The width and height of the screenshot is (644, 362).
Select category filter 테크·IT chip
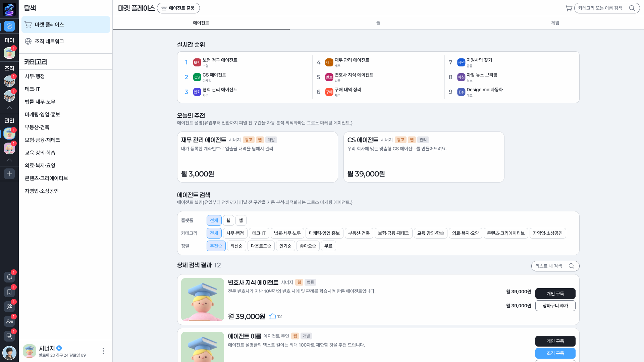(259, 233)
